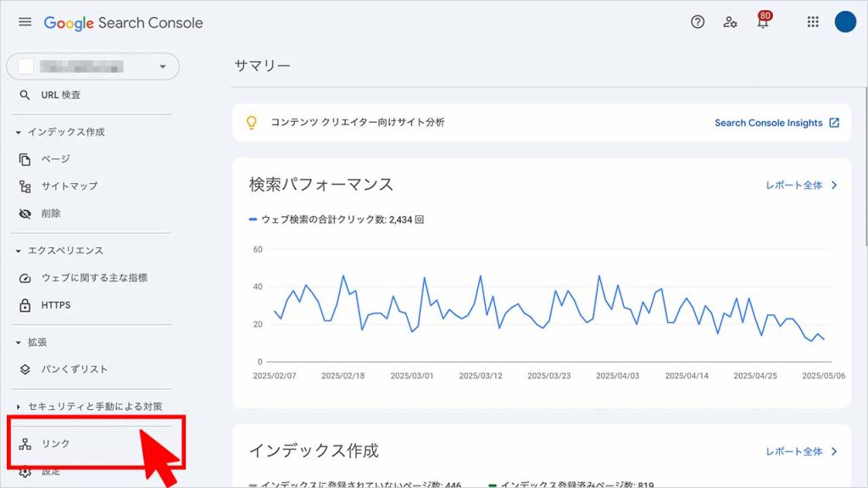This screenshot has height=488, width=868.
Task: Click the パンくずリスト layers icon
Action: point(25,369)
